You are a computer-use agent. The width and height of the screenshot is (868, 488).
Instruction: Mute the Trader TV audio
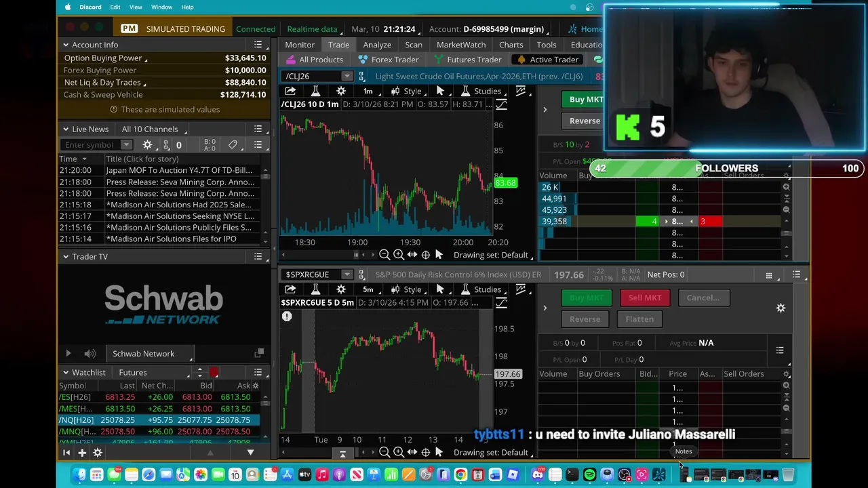tap(90, 353)
